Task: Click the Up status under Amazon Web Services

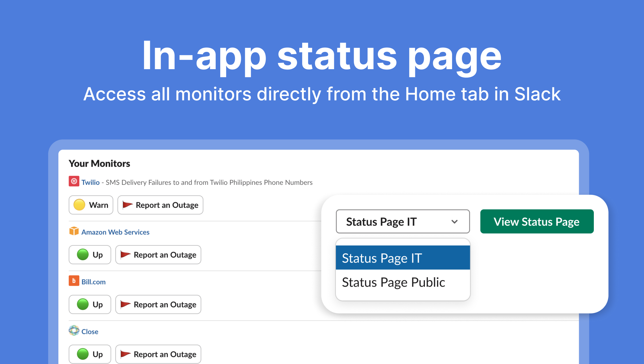Action: pyautogui.click(x=90, y=255)
